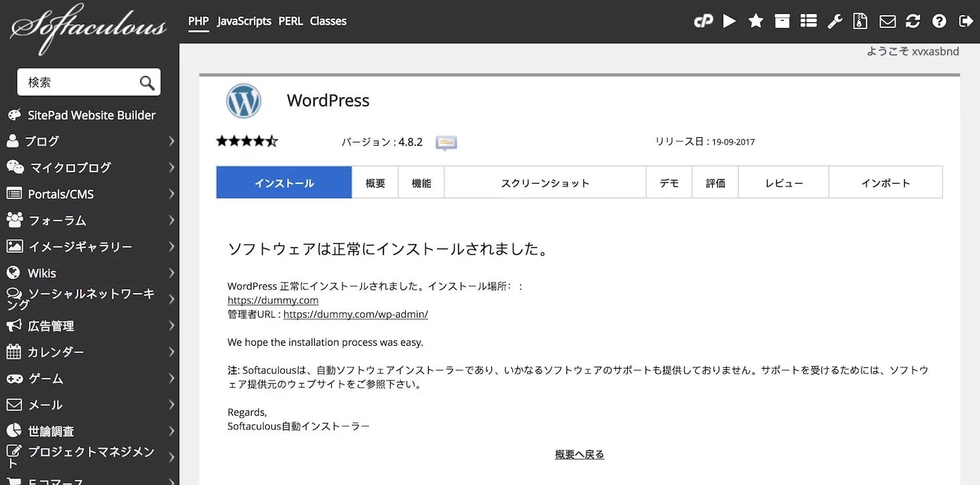
Task: Click the メール envelope sidebar icon
Action: [x=14, y=405]
